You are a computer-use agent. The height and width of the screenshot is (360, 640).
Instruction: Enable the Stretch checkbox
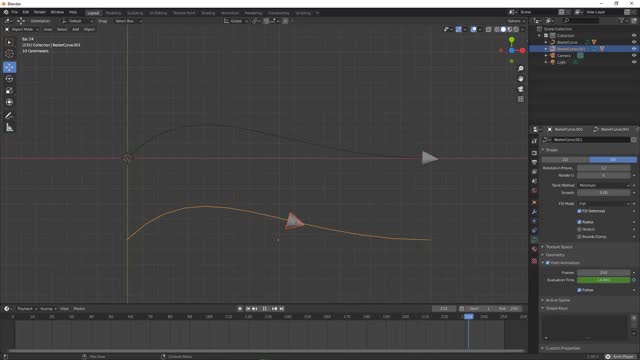579,229
